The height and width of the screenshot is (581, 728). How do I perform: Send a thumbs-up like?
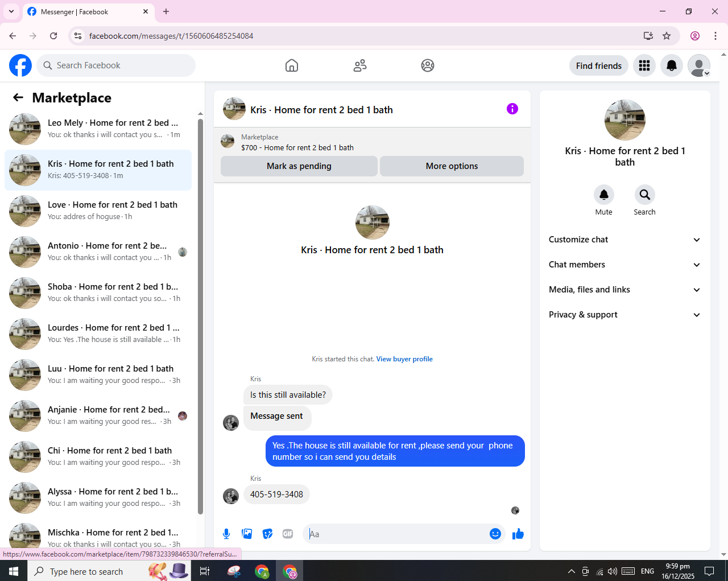point(518,534)
